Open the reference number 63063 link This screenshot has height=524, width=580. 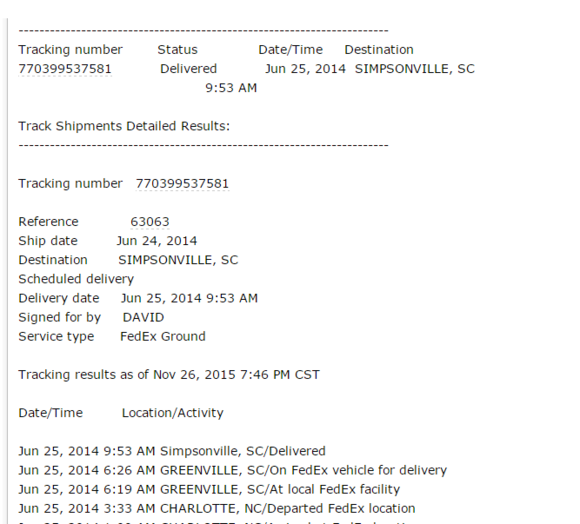pos(150,222)
